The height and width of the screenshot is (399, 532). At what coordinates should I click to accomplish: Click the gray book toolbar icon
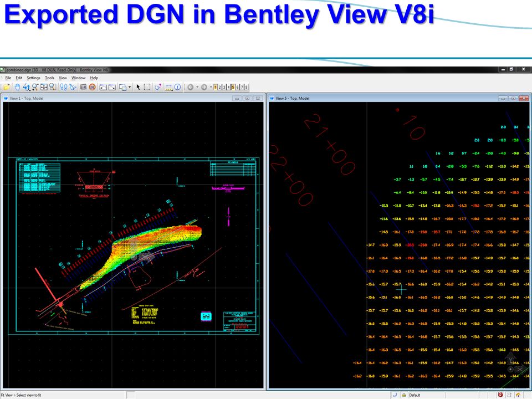tap(83, 87)
